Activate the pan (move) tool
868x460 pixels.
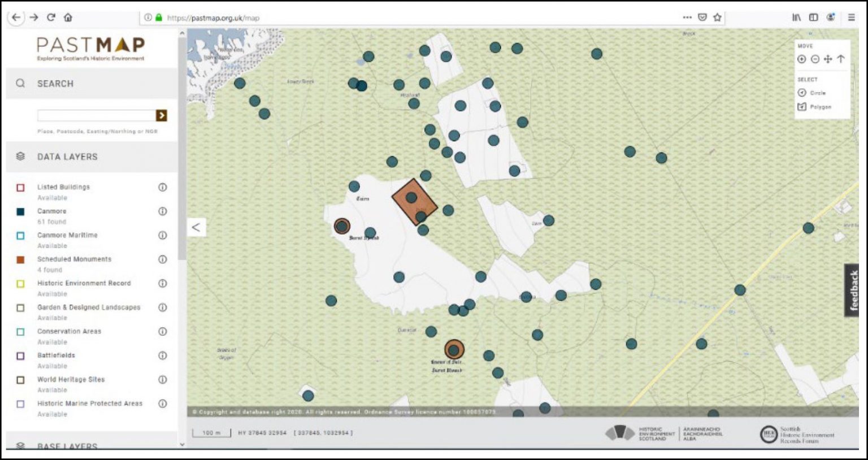[828, 58]
